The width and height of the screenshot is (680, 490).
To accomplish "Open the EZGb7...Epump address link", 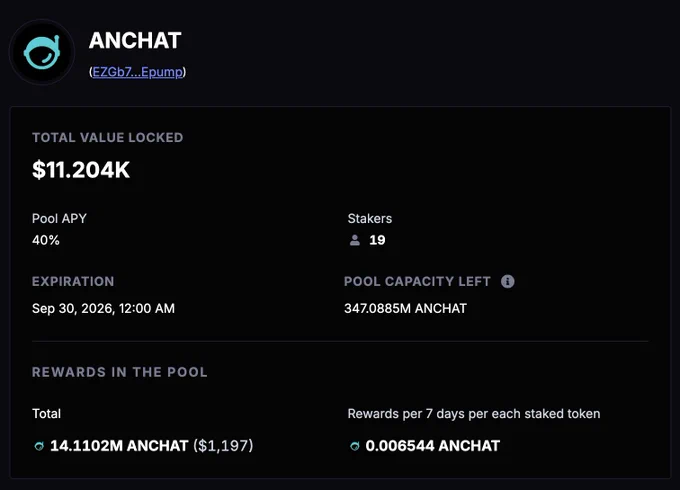I will click(x=137, y=72).
